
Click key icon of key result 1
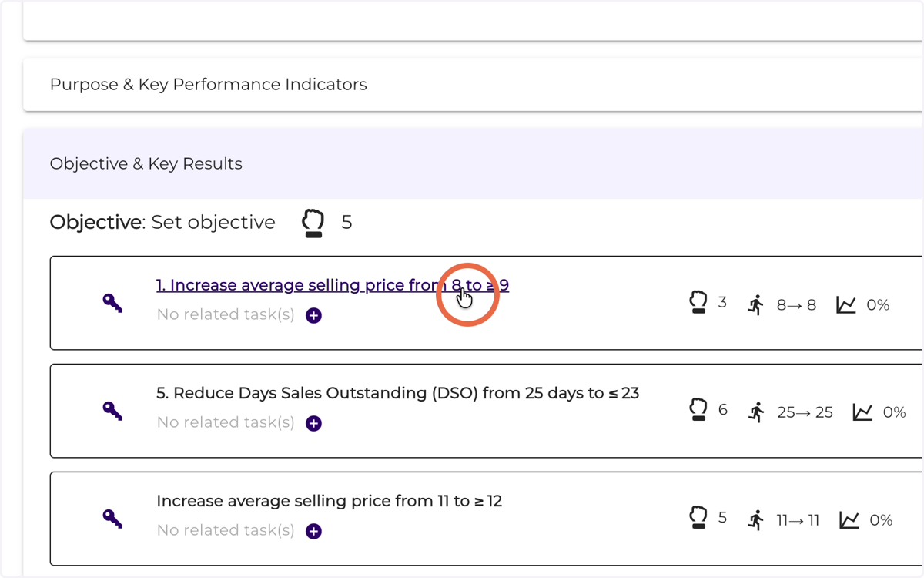(x=112, y=303)
